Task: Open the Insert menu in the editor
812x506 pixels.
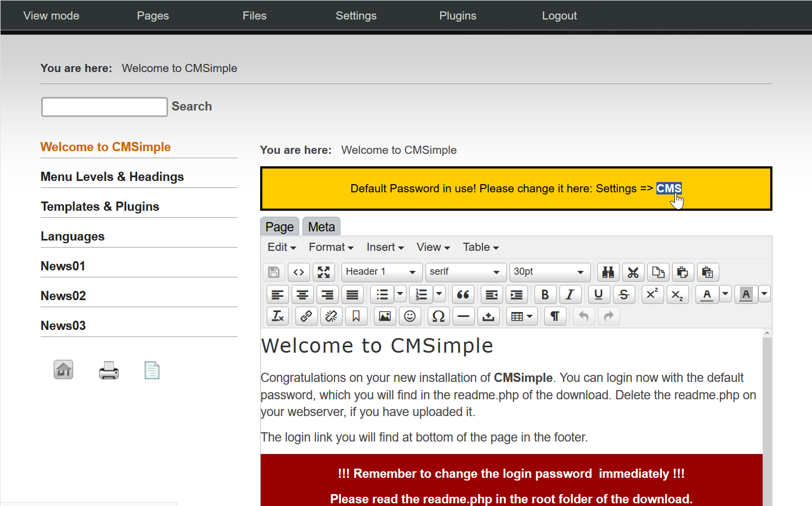Action: (x=385, y=247)
